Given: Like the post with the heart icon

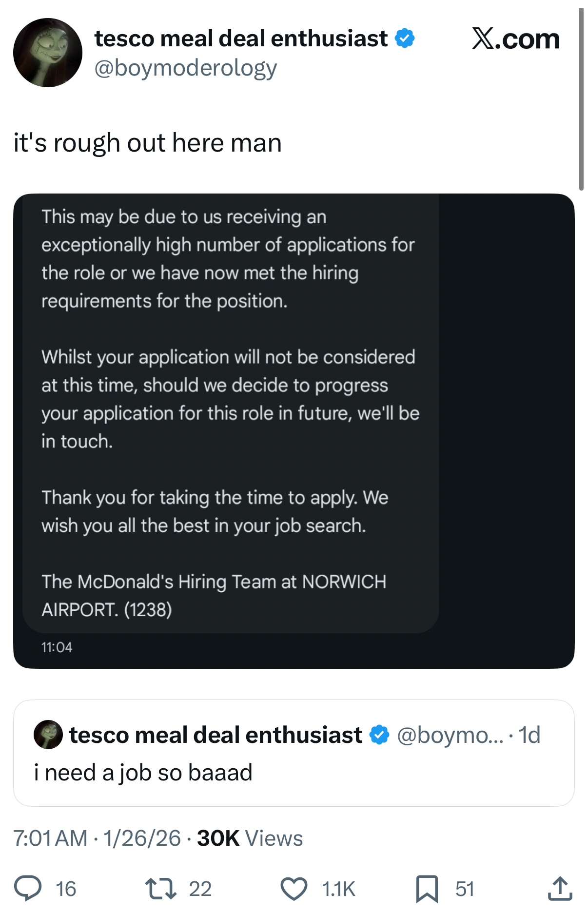Looking at the screenshot, I should coord(294,888).
